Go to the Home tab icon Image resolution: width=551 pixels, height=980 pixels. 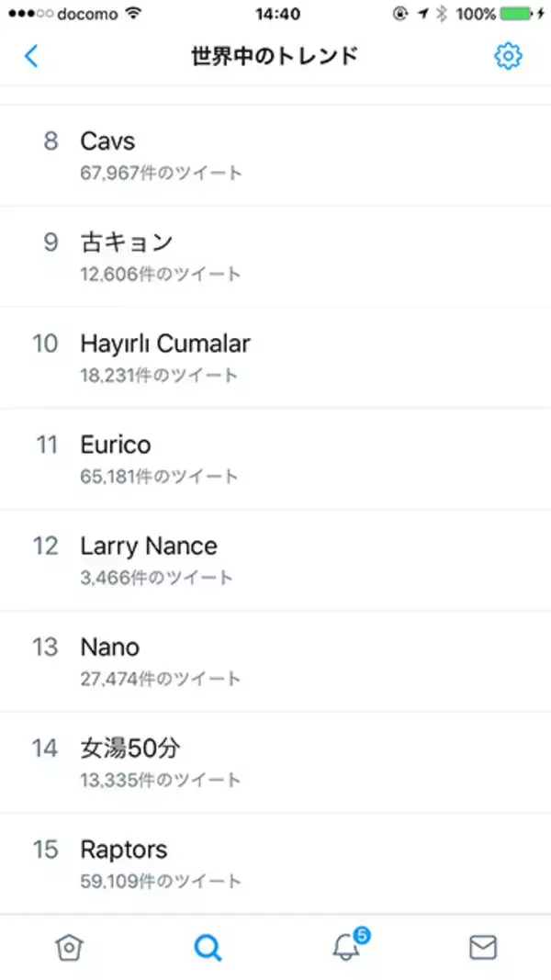69,947
